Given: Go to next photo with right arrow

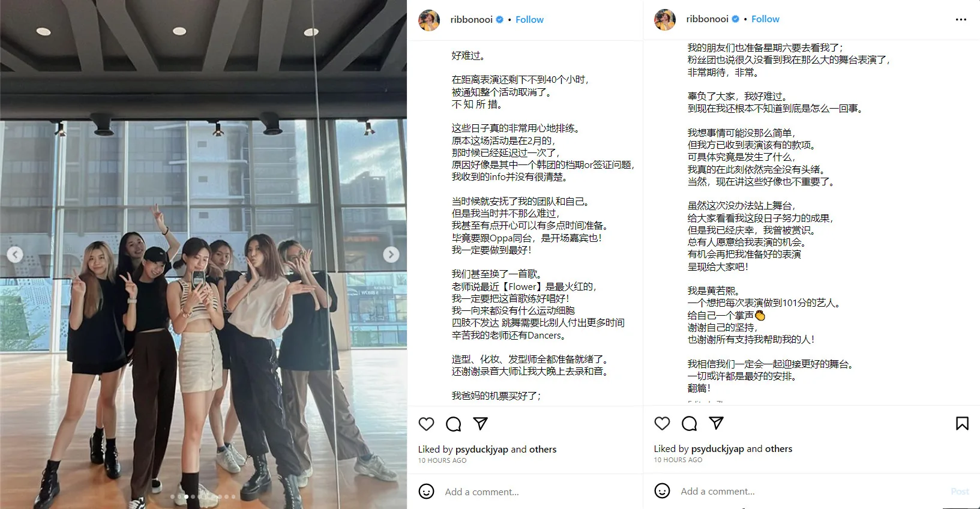Looking at the screenshot, I should pyautogui.click(x=391, y=254).
